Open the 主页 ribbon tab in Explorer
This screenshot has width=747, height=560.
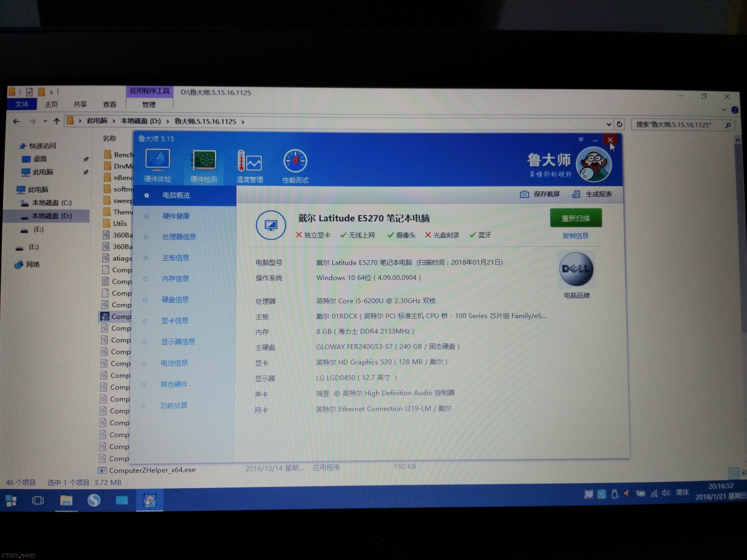point(51,105)
